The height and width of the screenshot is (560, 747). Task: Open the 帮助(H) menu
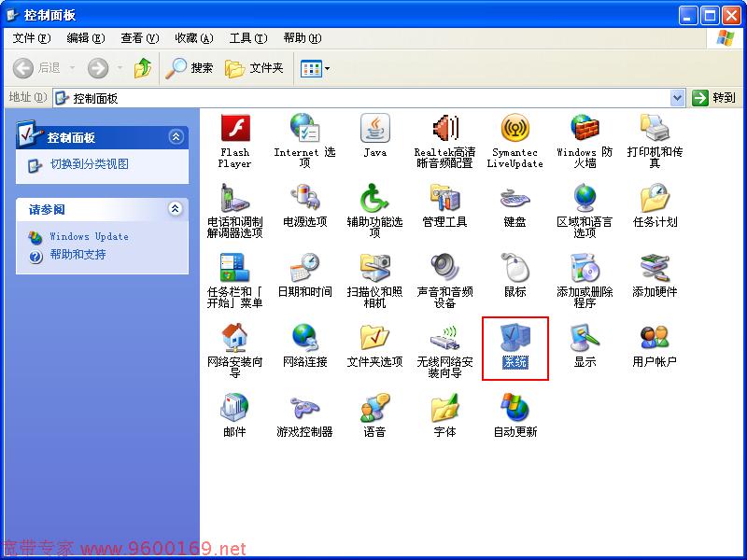pyautogui.click(x=302, y=38)
